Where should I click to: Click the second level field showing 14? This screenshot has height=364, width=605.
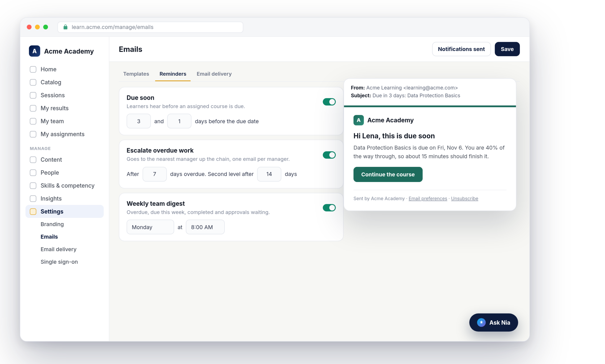point(269,174)
